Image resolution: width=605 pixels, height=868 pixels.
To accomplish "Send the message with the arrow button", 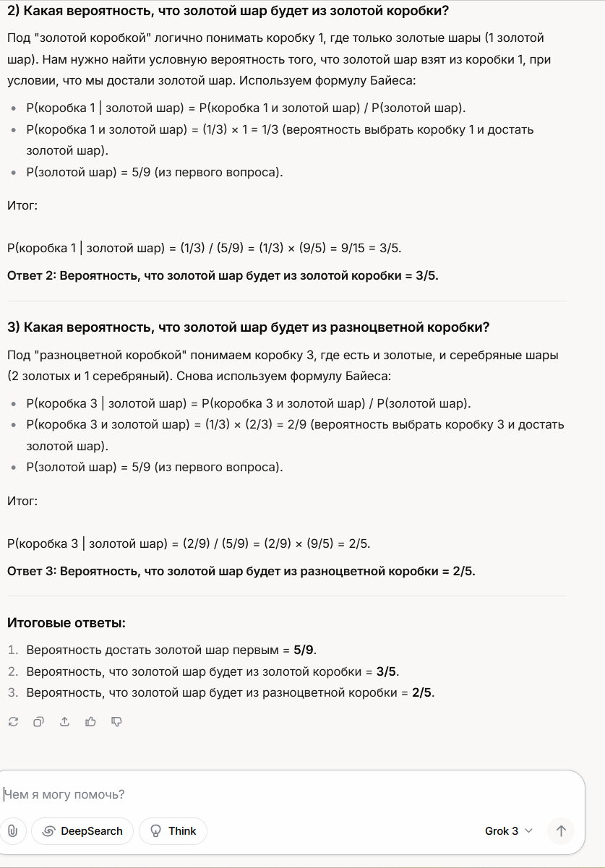I will click(x=561, y=831).
